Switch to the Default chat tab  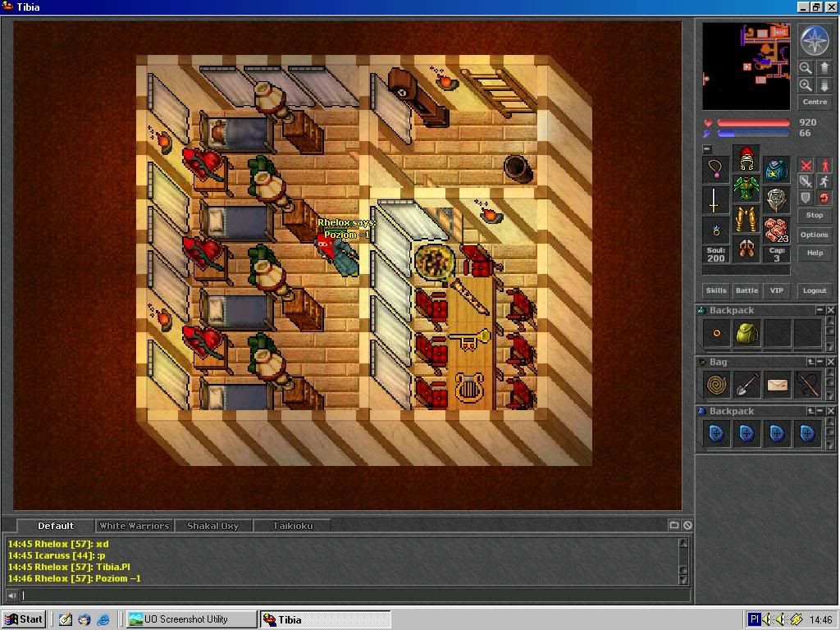56,526
